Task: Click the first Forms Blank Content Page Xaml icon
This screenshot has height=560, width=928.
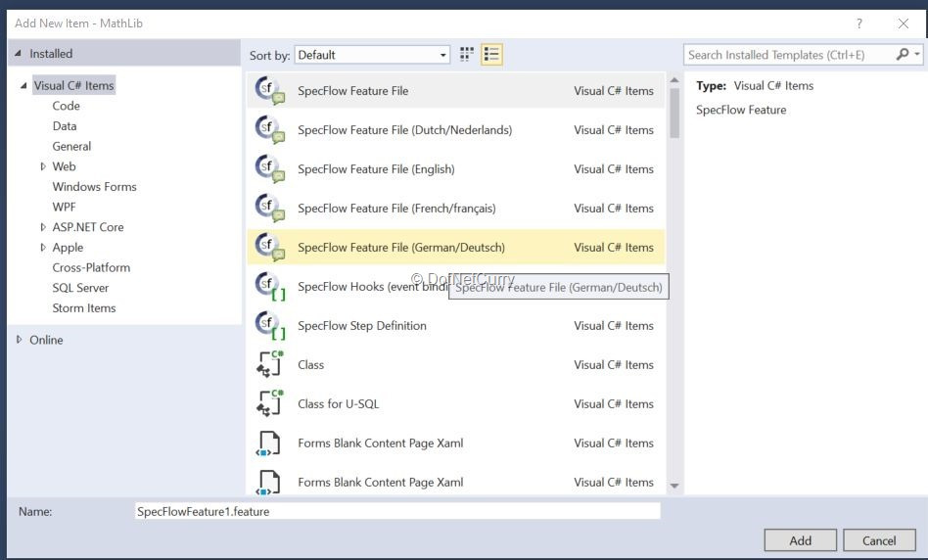Action: click(268, 443)
